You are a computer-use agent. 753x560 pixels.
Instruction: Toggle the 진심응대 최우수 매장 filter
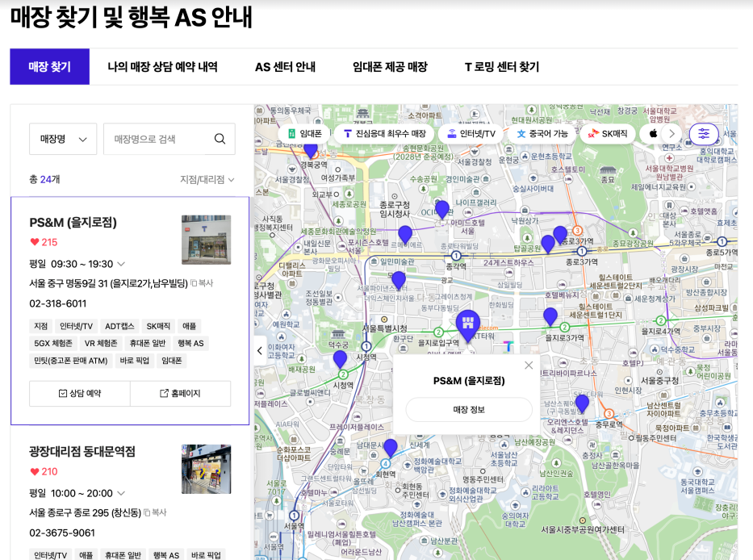pyautogui.click(x=385, y=133)
